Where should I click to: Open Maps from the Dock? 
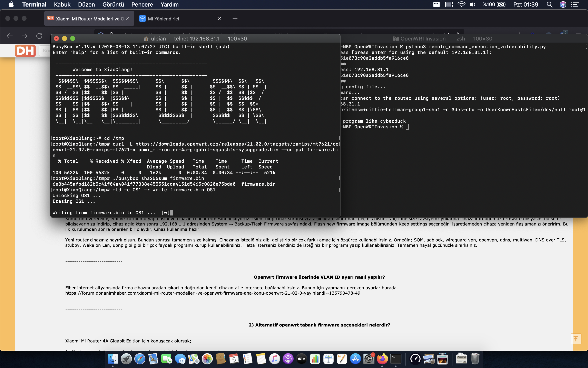pyautogui.click(x=194, y=359)
